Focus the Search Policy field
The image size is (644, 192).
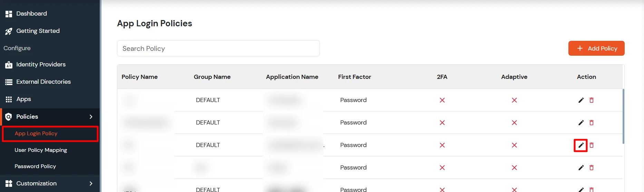[218, 48]
